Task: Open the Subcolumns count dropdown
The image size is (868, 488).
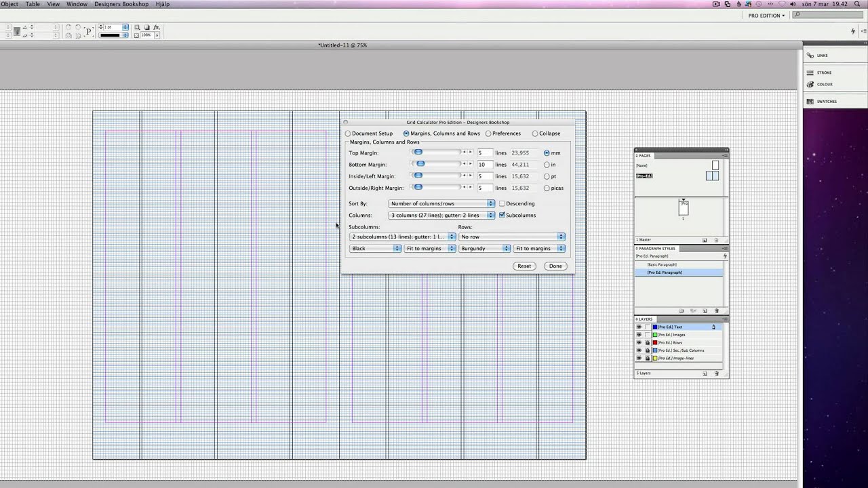Action: (x=403, y=237)
